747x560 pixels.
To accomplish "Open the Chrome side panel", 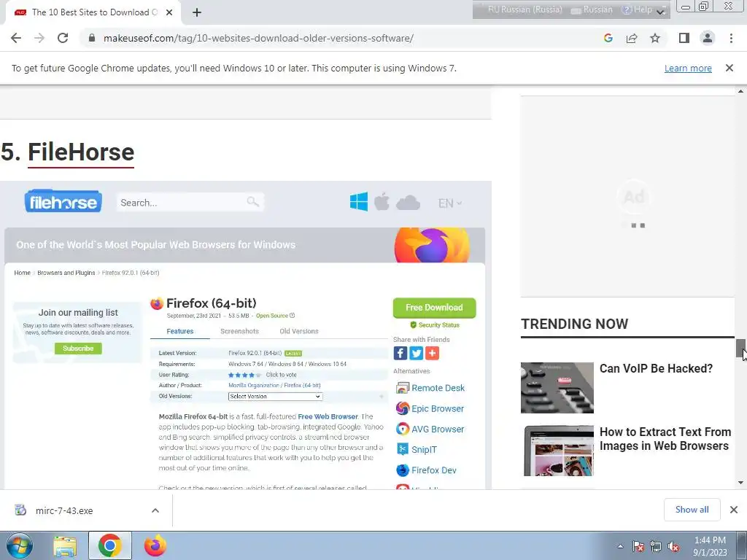I will pos(684,38).
